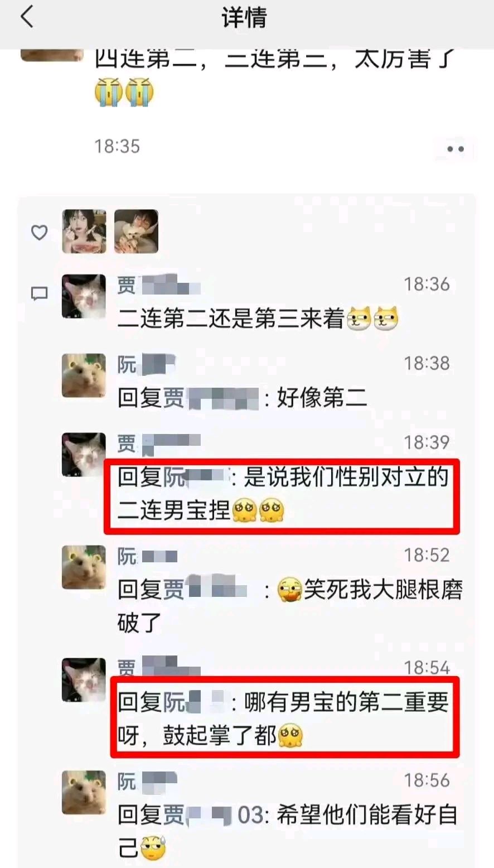This screenshot has width=494, height=868.
Task: Tap the comment bubble icon
Action: [39, 294]
